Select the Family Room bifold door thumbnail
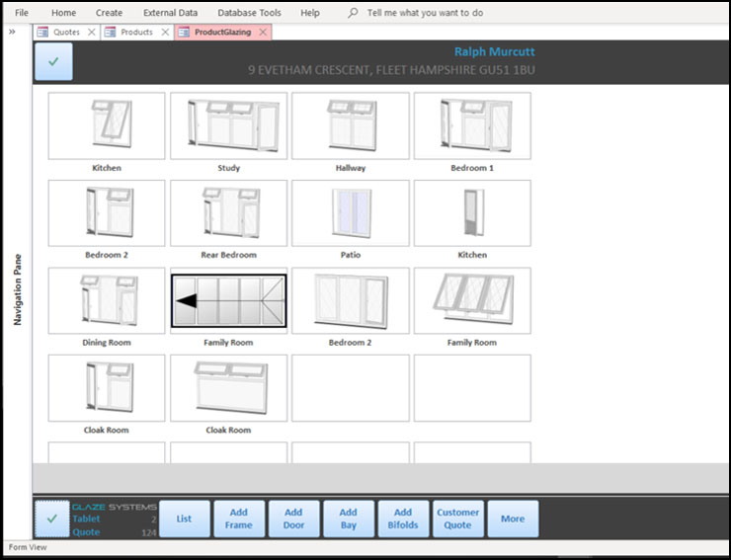This screenshot has height=560, width=731. point(228,300)
